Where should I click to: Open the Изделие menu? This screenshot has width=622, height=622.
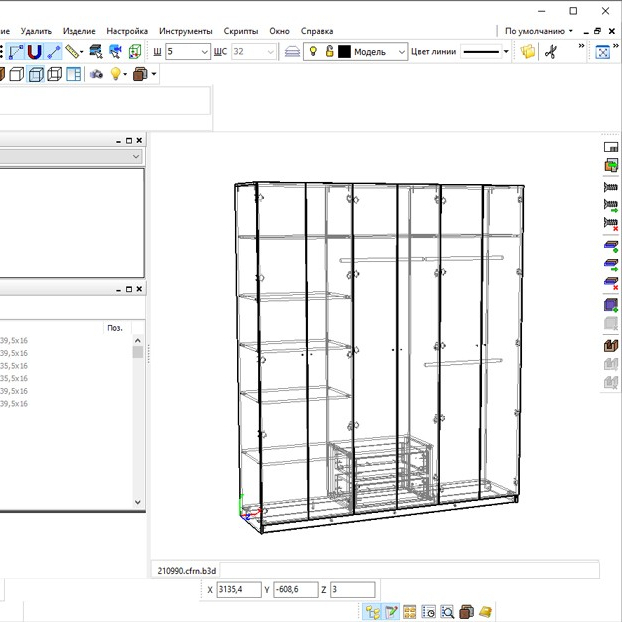(x=79, y=31)
